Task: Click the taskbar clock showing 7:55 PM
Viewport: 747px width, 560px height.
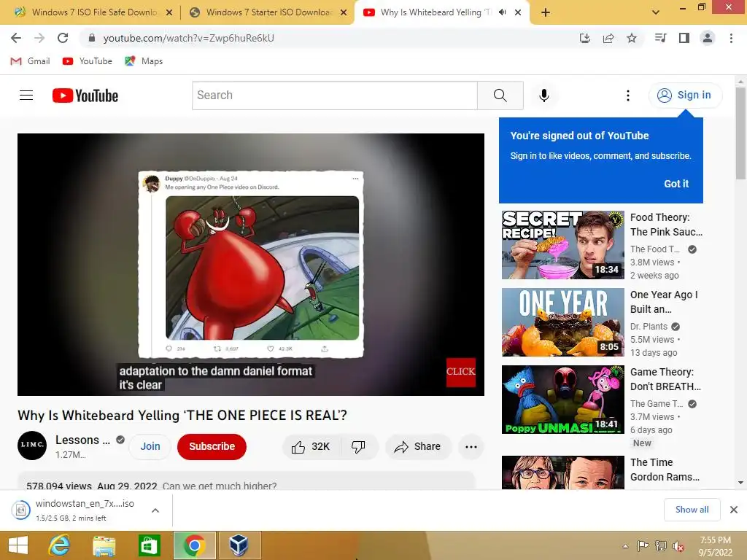Action: click(x=715, y=546)
